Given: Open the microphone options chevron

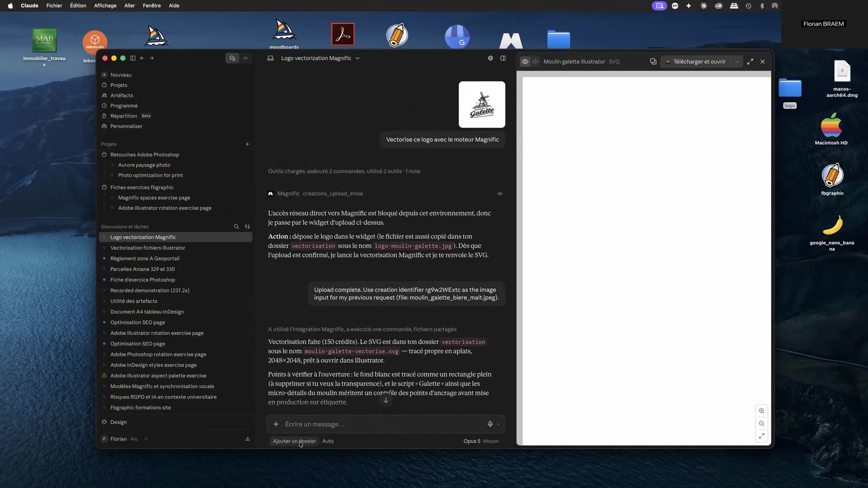Looking at the screenshot, I should [x=498, y=424].
